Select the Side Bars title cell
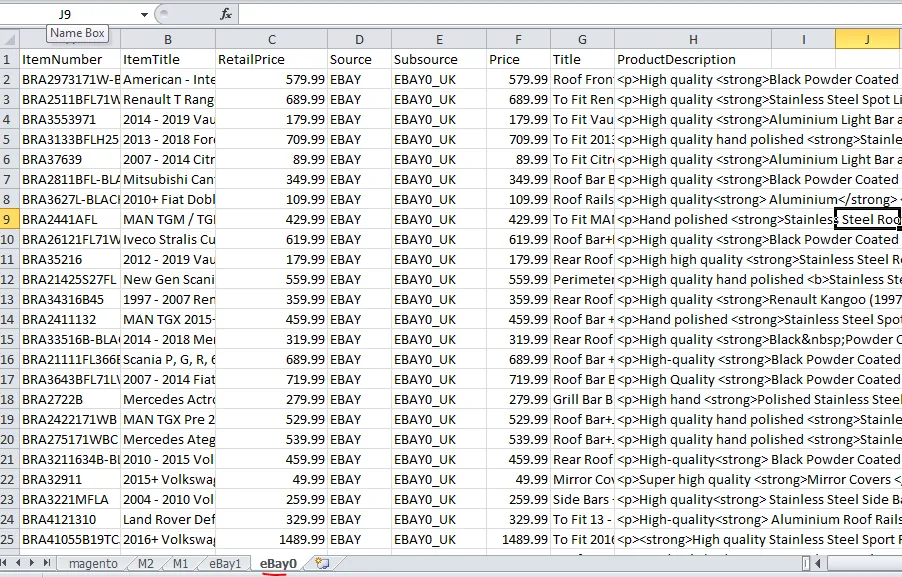 tap(582, 499)
